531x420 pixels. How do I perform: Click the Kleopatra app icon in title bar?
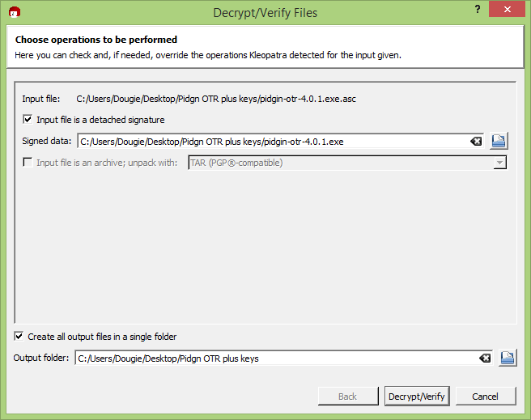pyautogui.click(x=15, y=12)
